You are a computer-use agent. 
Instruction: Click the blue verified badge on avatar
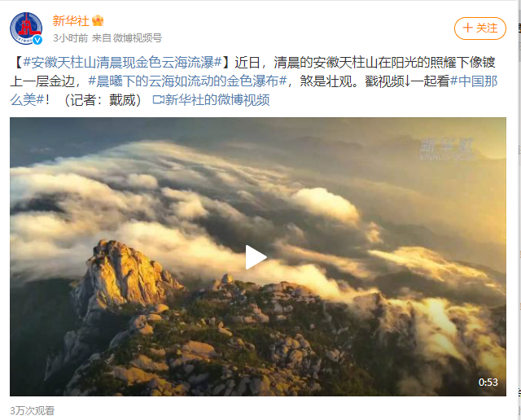tap(37, 40)
